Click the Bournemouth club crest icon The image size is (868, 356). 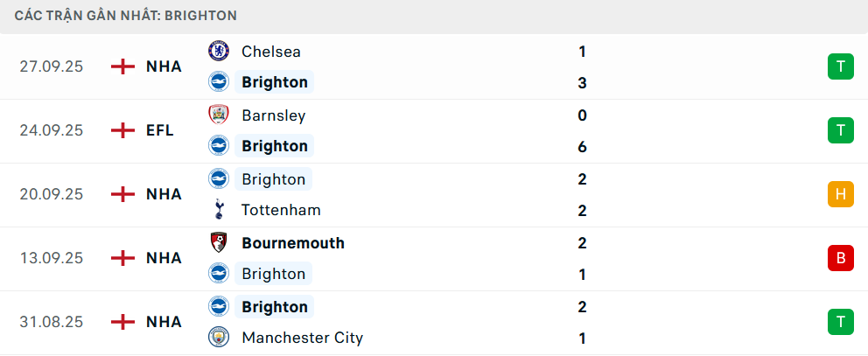click(218, 243)
